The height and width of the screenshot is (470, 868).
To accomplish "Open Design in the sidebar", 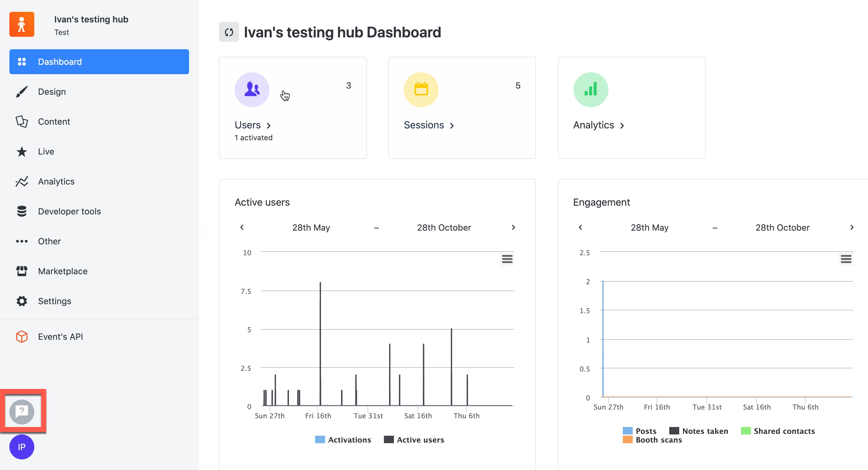I will (52, 92).
